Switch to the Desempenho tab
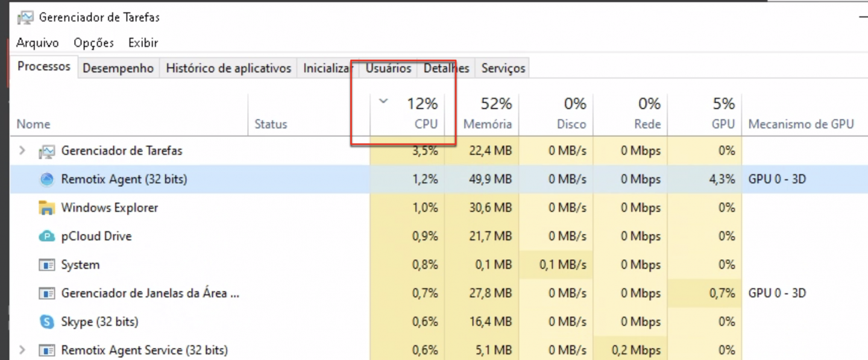Screen dimensions: 868x360 coord(118,68)
